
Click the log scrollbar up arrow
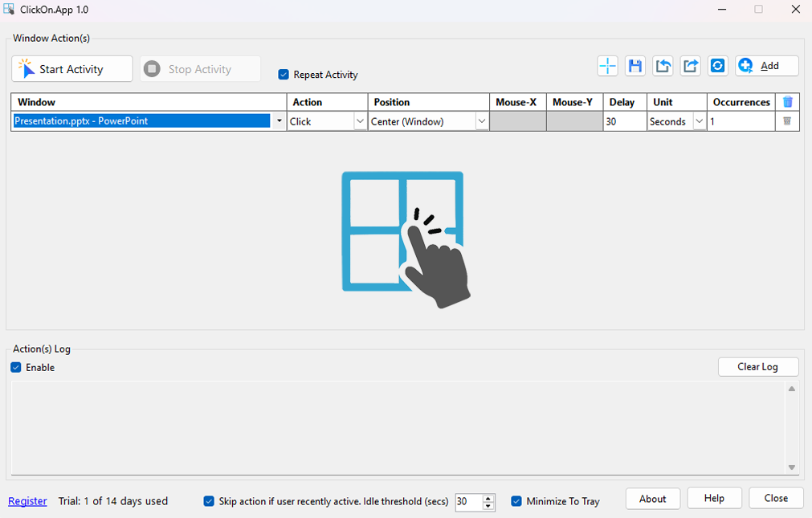(792, 389)
